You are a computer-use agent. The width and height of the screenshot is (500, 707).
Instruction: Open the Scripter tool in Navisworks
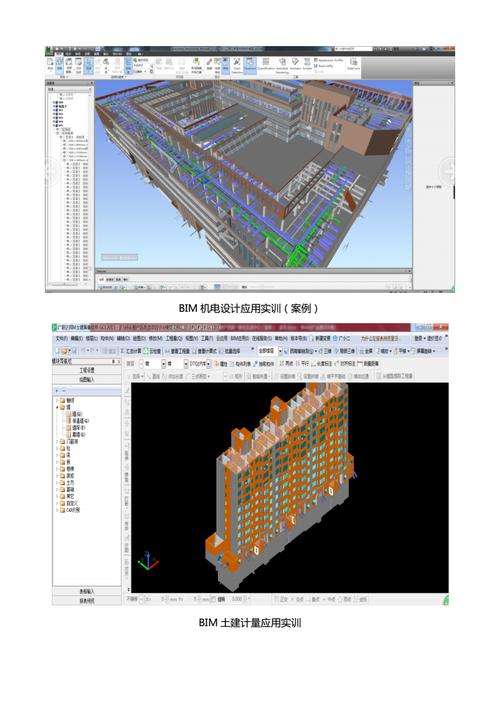[x=307, y=64]
